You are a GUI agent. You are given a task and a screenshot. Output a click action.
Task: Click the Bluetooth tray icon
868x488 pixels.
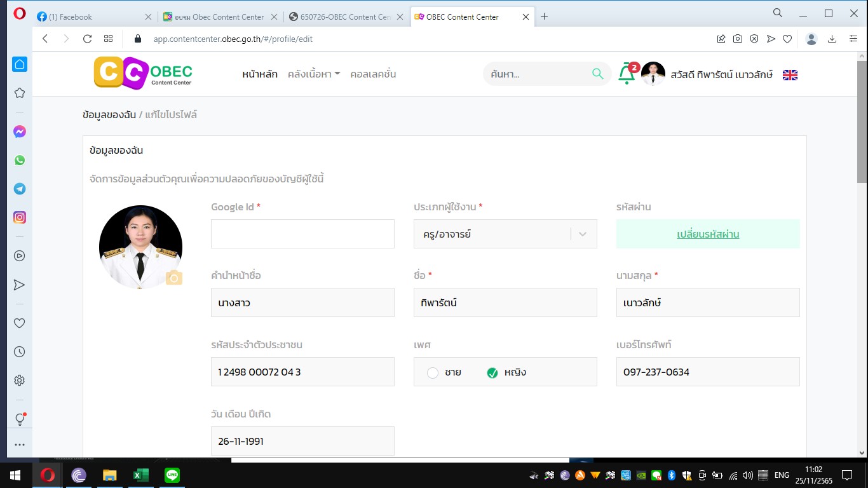[671, 475]
